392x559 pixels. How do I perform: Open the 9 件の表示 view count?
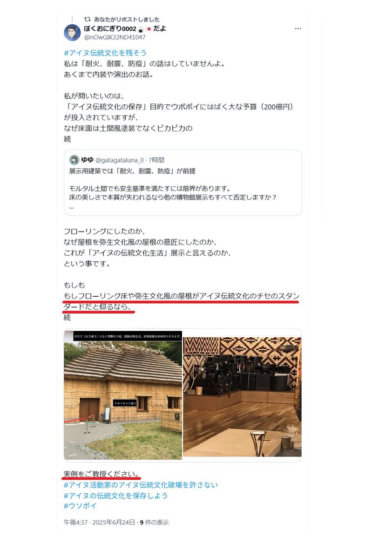[x=154, y=522]
